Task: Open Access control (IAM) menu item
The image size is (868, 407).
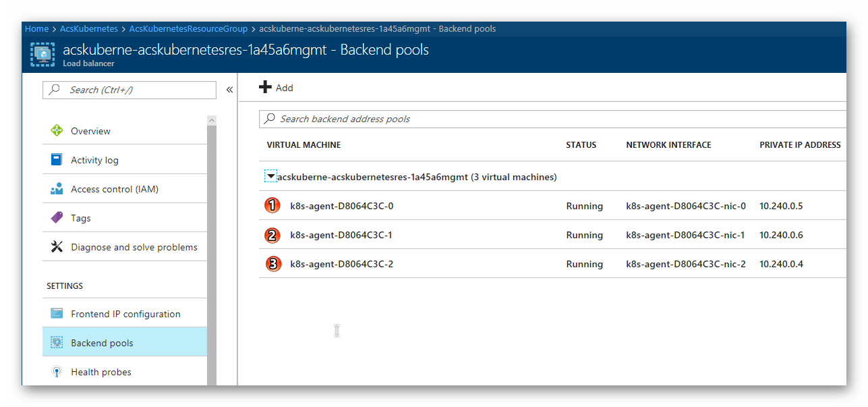Action: coord(125,189)
